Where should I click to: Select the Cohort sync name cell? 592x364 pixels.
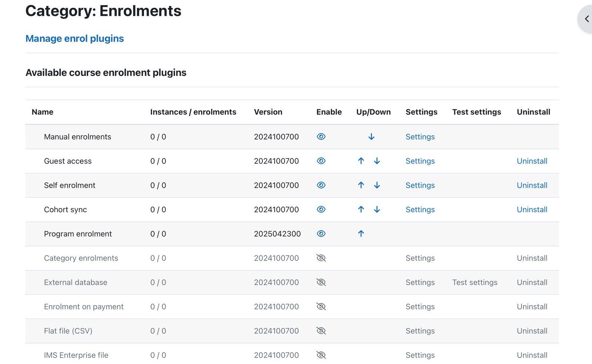coord(65,210)
